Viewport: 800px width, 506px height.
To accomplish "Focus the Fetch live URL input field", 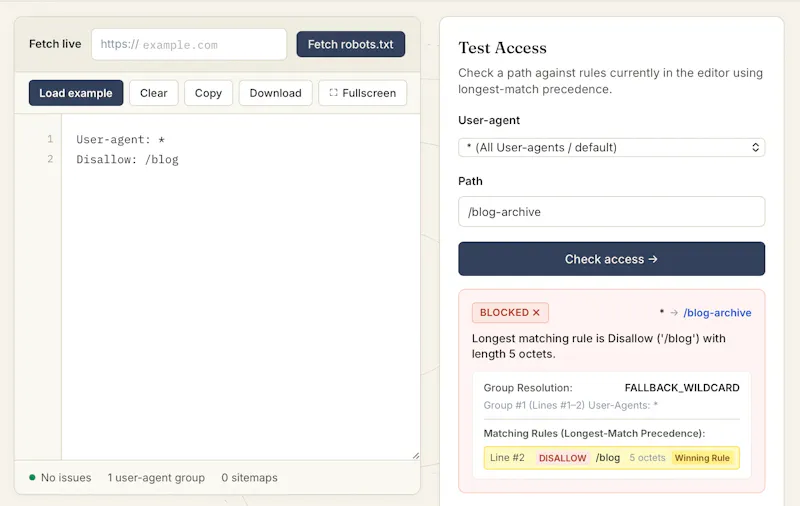I will tap(189, 44).
